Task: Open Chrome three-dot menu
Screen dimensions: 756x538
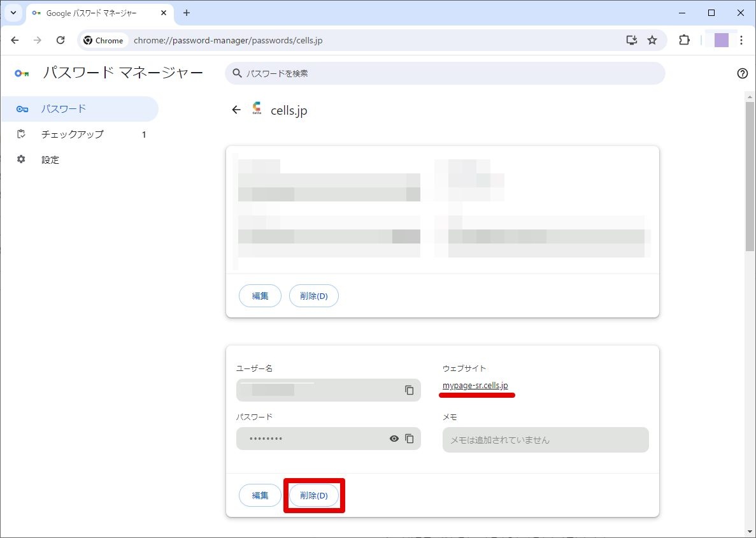Action: click(741, 40)
